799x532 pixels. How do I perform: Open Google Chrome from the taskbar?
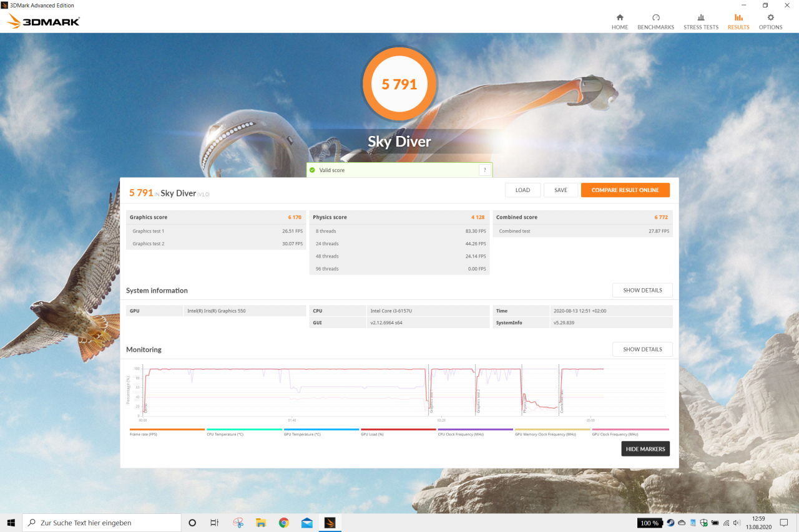(x=284, y=523)
